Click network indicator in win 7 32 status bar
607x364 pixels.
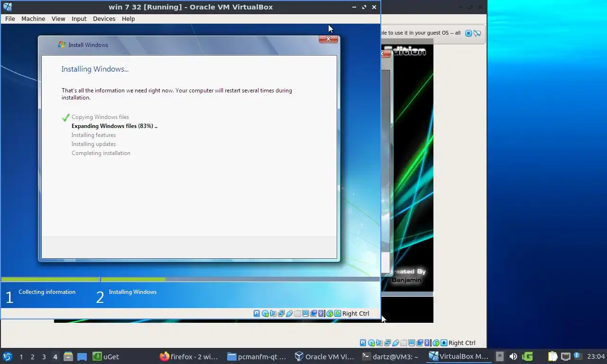pos(281,313)
